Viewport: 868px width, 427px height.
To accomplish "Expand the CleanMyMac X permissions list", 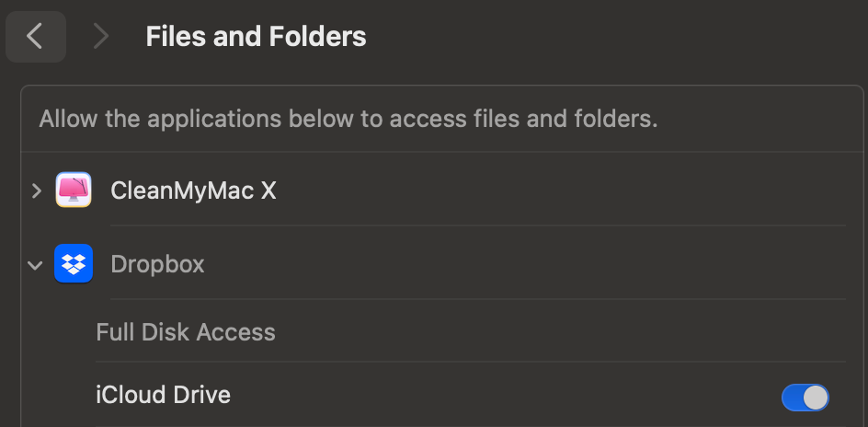I will [x=36, y=190].
